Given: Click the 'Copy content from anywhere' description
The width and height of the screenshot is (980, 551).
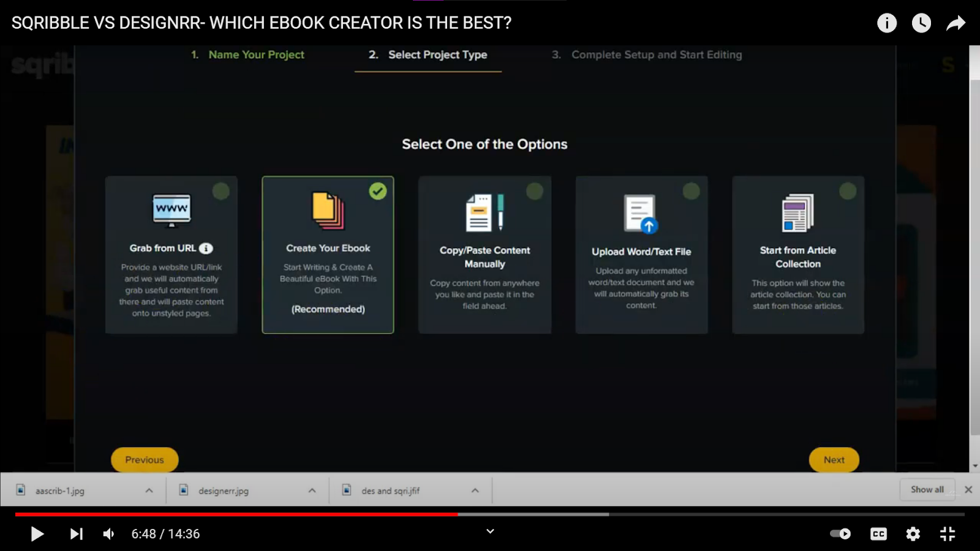Looking at the screenshot, I should [x=485, y=294].
